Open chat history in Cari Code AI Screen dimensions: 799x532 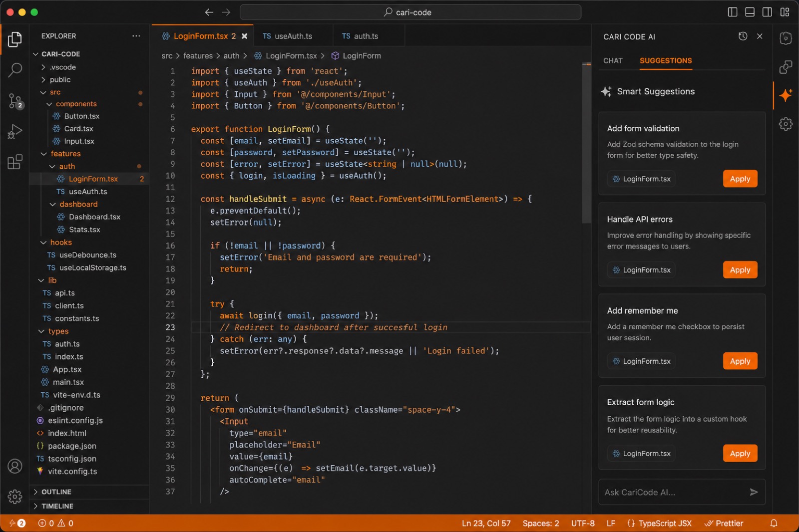[743, 36]
